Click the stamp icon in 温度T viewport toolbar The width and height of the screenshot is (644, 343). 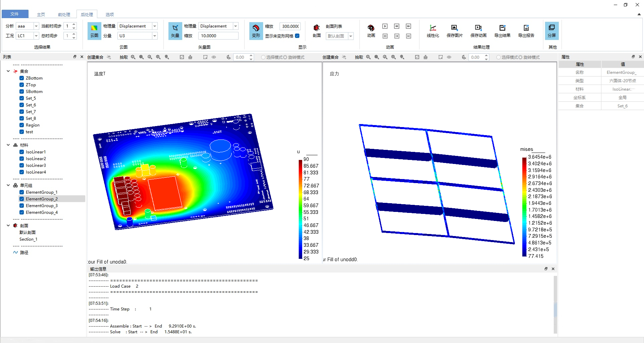coord(190,57)
